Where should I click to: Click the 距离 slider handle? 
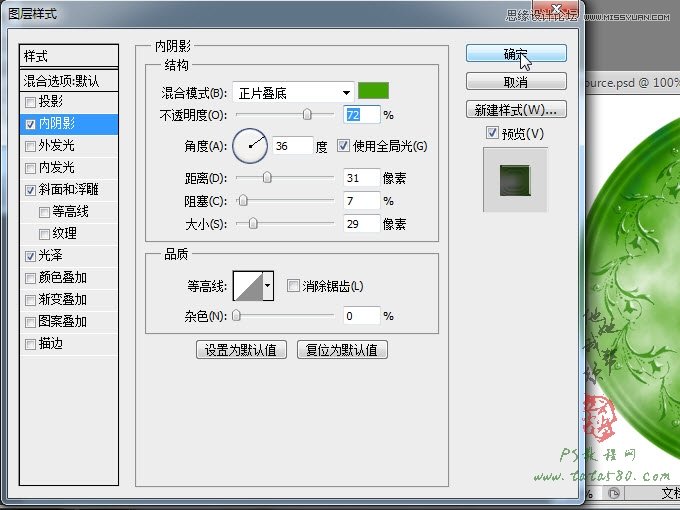[267, 177]
